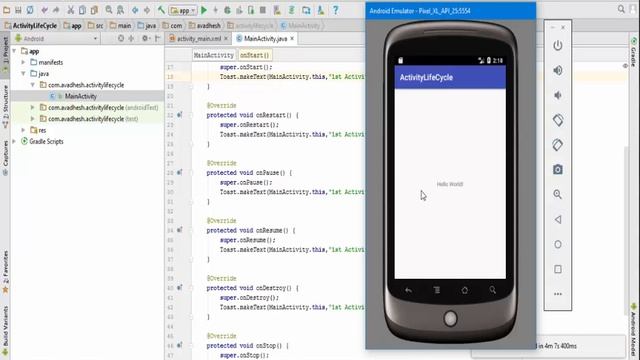Click the Synchronize toolbar icon

(x=30, y=10)
